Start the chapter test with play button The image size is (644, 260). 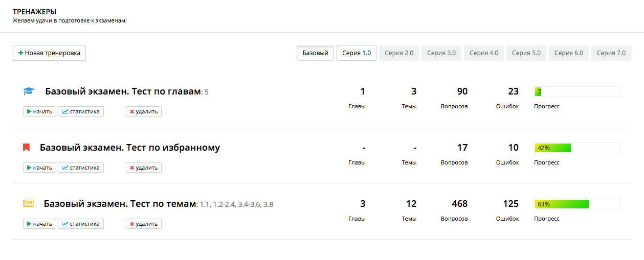pos(39,111)
